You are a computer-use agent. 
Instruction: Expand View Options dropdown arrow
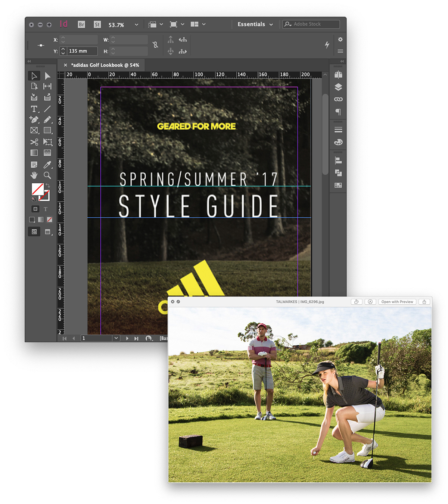(161, 24)
